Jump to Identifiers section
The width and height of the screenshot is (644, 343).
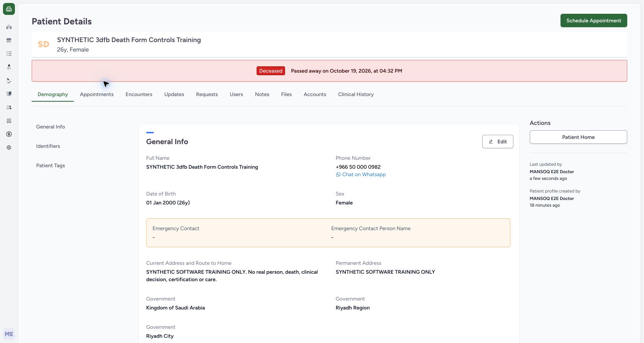point(48,146)
